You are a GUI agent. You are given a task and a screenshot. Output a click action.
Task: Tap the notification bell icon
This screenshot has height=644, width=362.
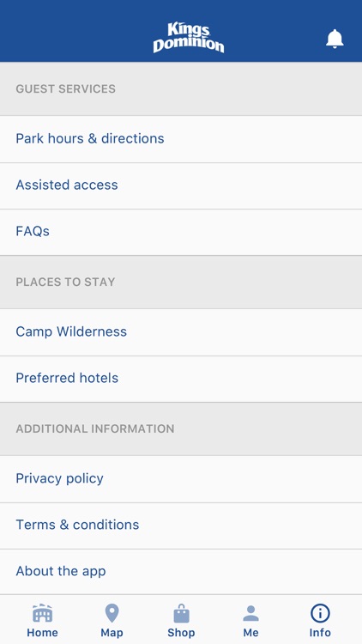pos(335,39)
